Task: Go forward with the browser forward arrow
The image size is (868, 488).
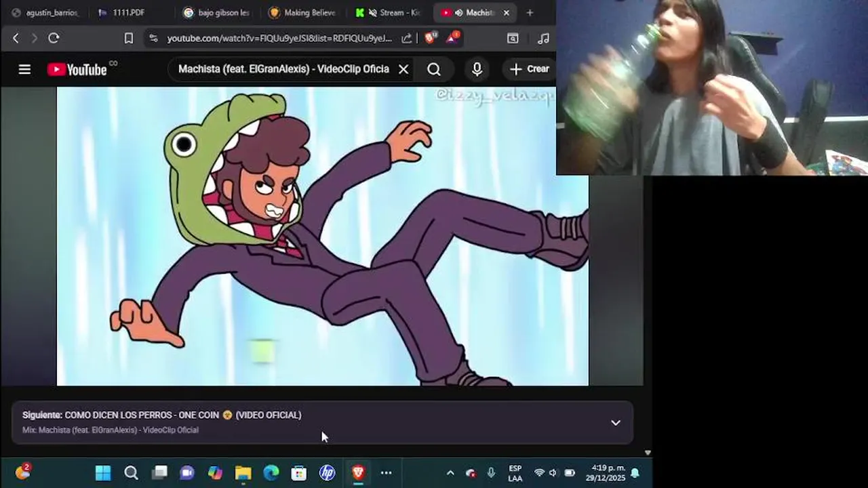Action: pos(34,39)
